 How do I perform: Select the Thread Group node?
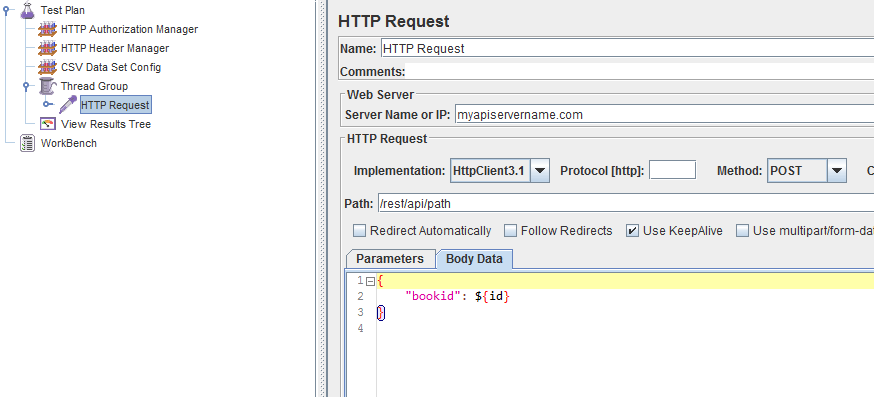(x=94, y=86)
